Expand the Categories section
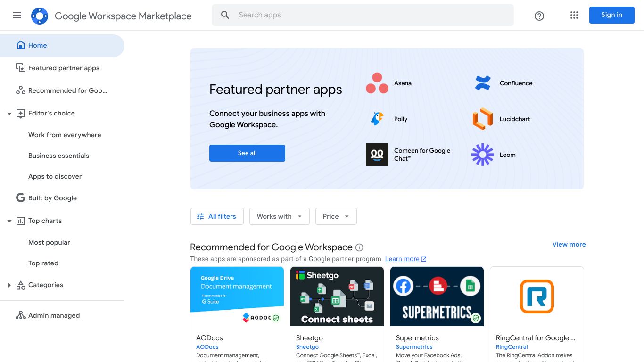Image resolution: width=644 pixels, height=362 pixels. point(9,285)
